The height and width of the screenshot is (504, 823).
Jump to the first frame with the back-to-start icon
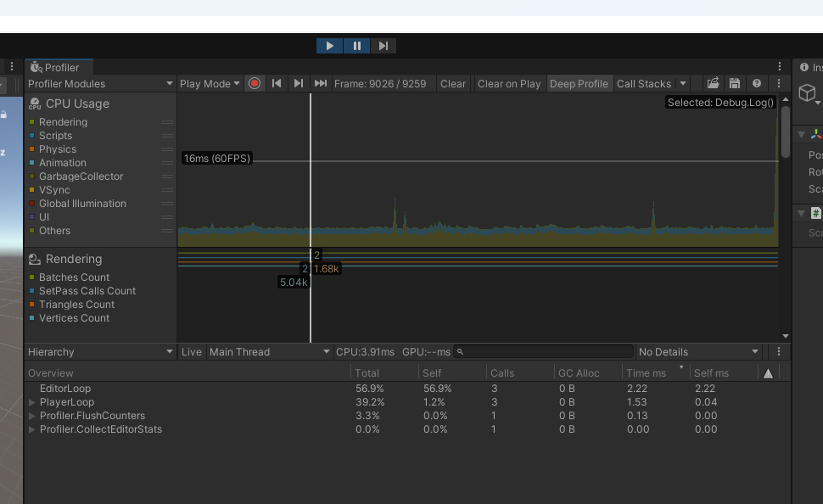coord(277,83)
